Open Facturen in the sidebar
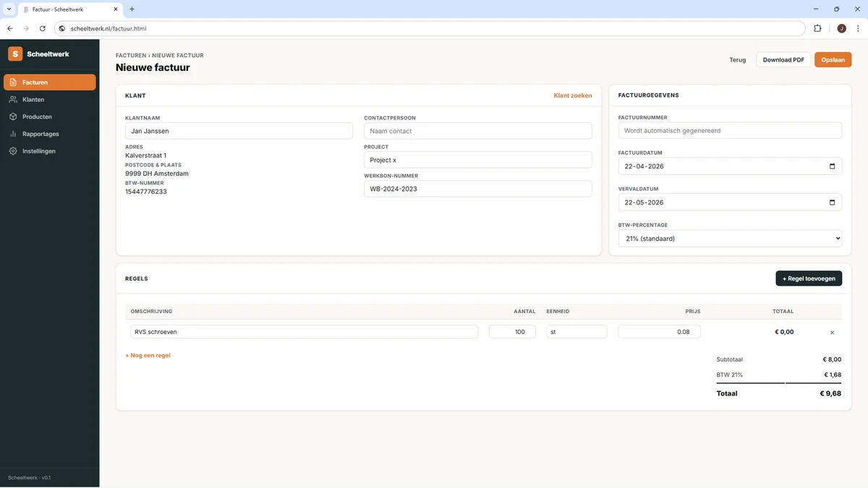 point(50,82)
